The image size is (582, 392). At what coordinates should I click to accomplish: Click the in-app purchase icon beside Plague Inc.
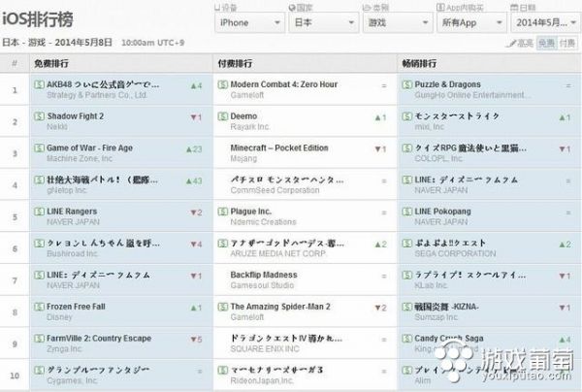[223, 212]
